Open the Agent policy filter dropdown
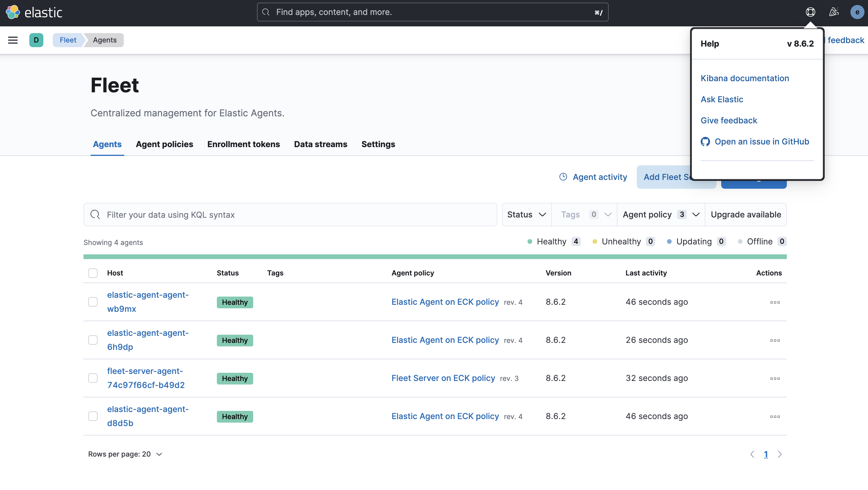Viewport: 868px width, 490px height. pyautogui.click(x=661, y=215)
